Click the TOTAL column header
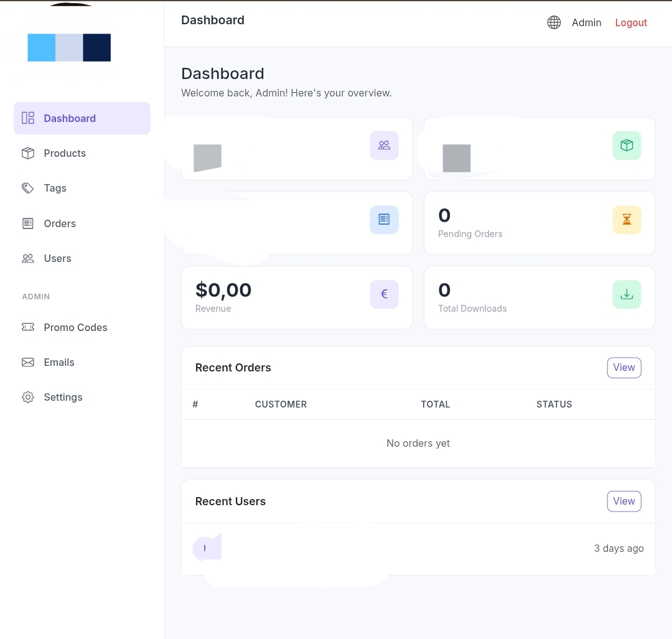This screenshot has height=639, width=672. click(x=436, y=404)
